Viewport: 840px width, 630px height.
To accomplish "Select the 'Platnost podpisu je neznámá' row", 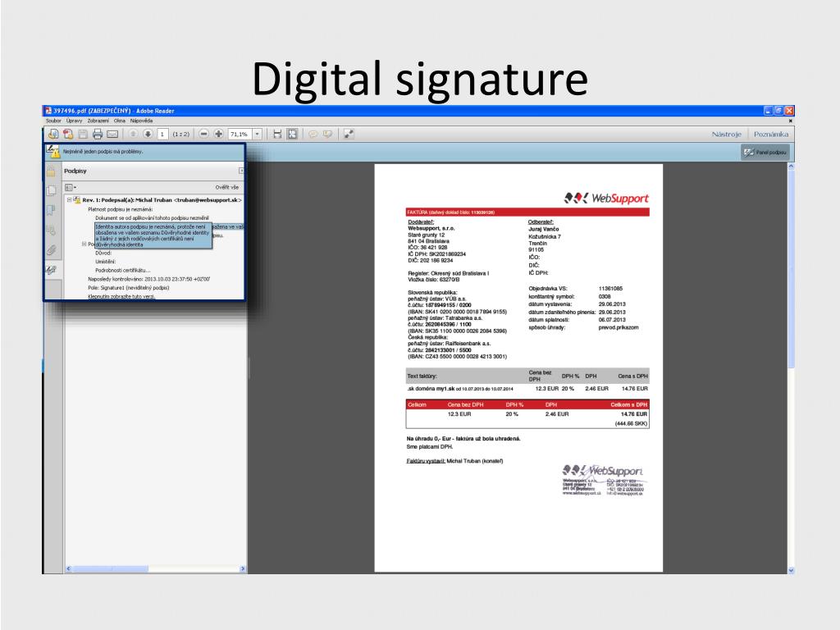I will [x=121, y=209].
